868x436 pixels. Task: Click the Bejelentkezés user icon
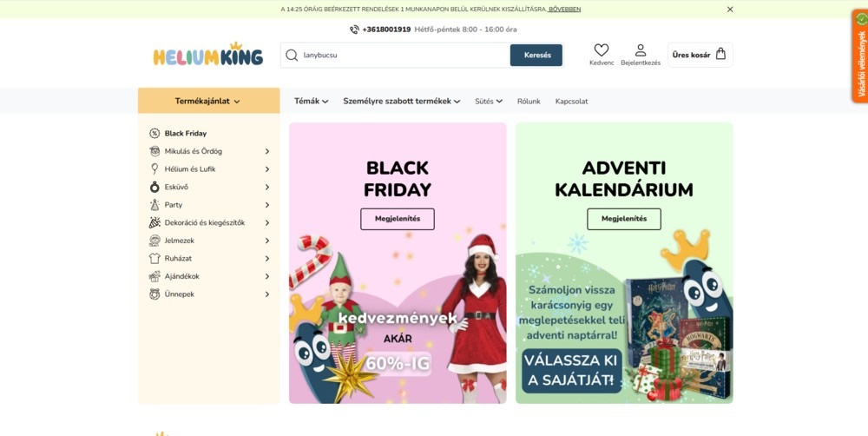click(x=641, y=50)
